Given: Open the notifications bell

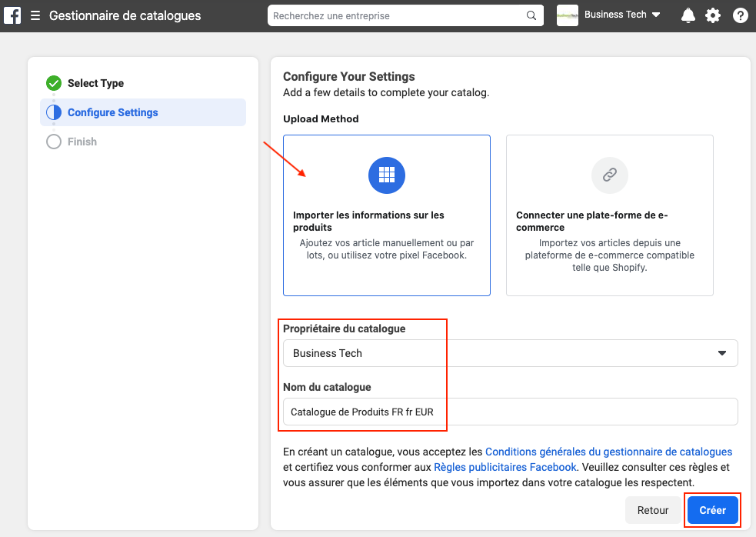Looking at the screenshot, I should coord(688,15).
